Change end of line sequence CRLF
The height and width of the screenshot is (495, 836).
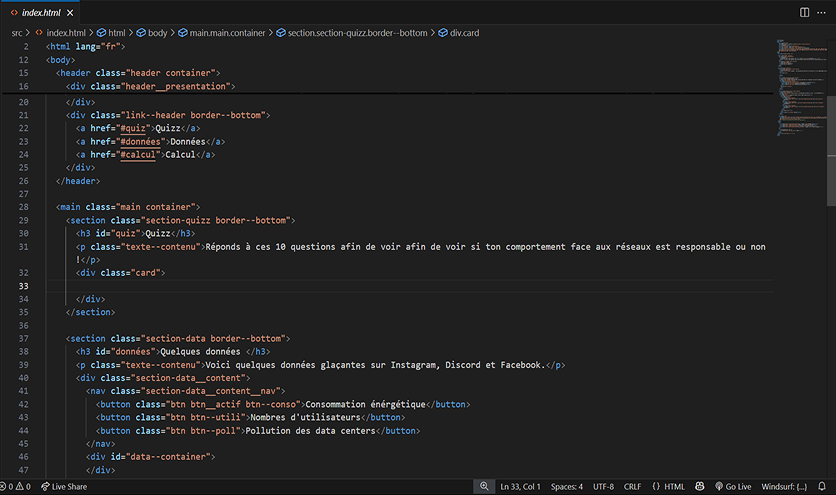(632, 486)
